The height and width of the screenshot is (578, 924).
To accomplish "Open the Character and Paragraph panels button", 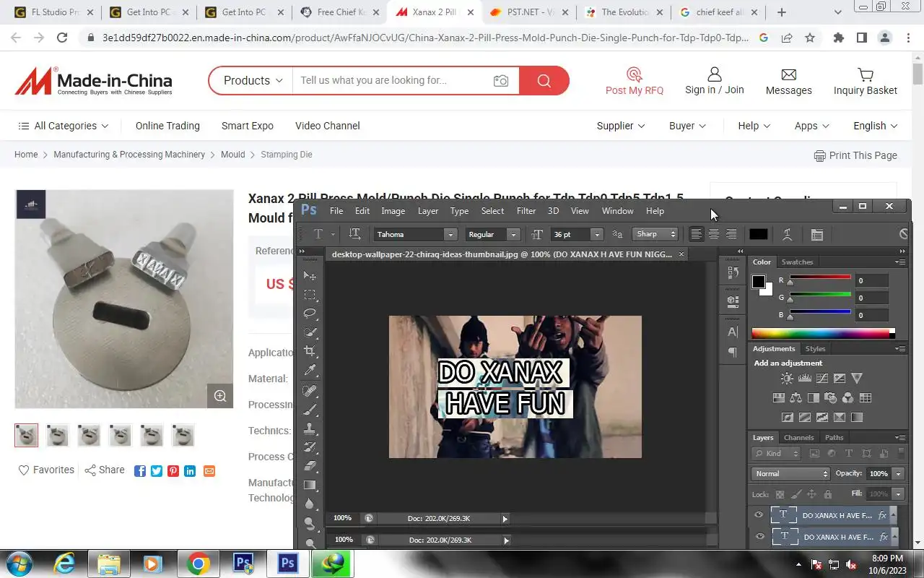I will pyautogui.click(x=817, y=234).
